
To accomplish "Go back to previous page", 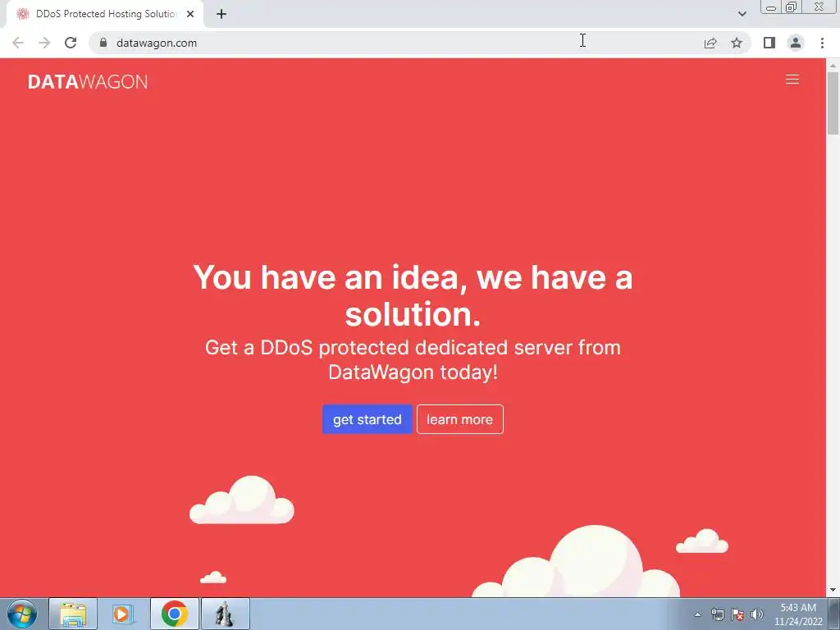I will pos(18,43).
